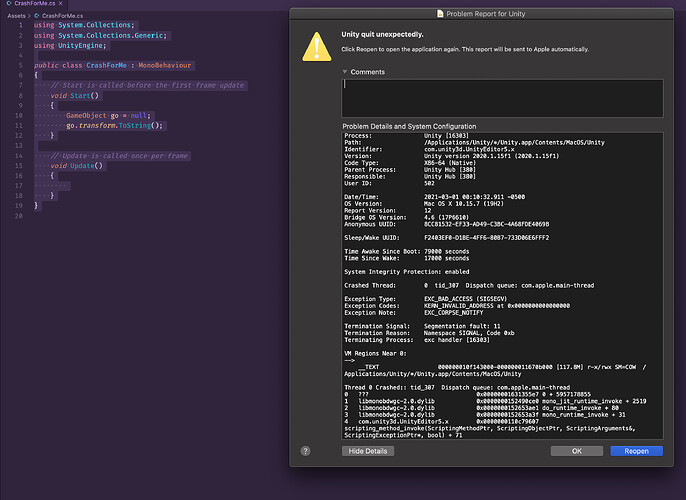Viewport: 686px width, 500px height.
Task: Click 'Problem Report for Unity' title
Action: coord(486,14)
